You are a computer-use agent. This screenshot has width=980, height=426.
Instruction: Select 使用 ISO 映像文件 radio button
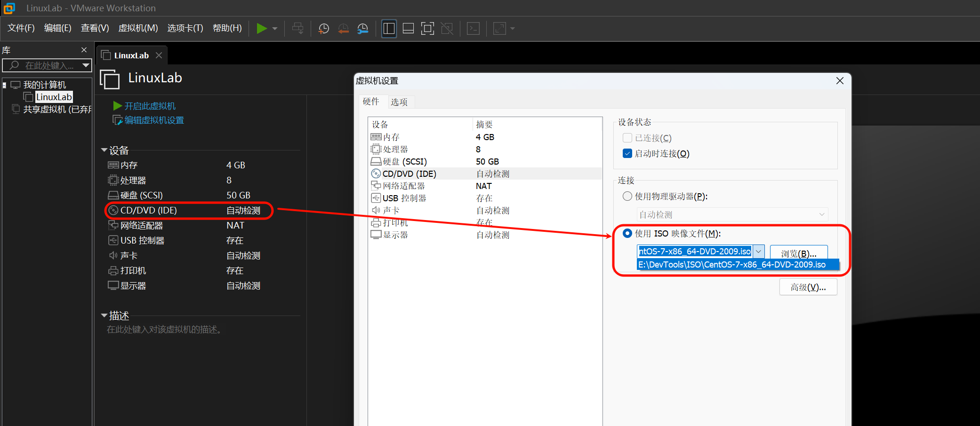pyautogui.click(x=627, y=234)
